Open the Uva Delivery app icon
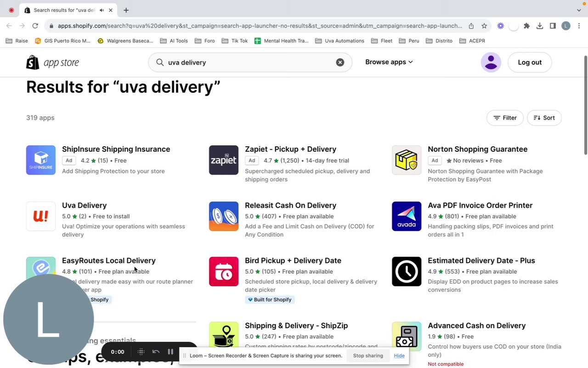This screenshot has width=588, height=368. [41, 216]
